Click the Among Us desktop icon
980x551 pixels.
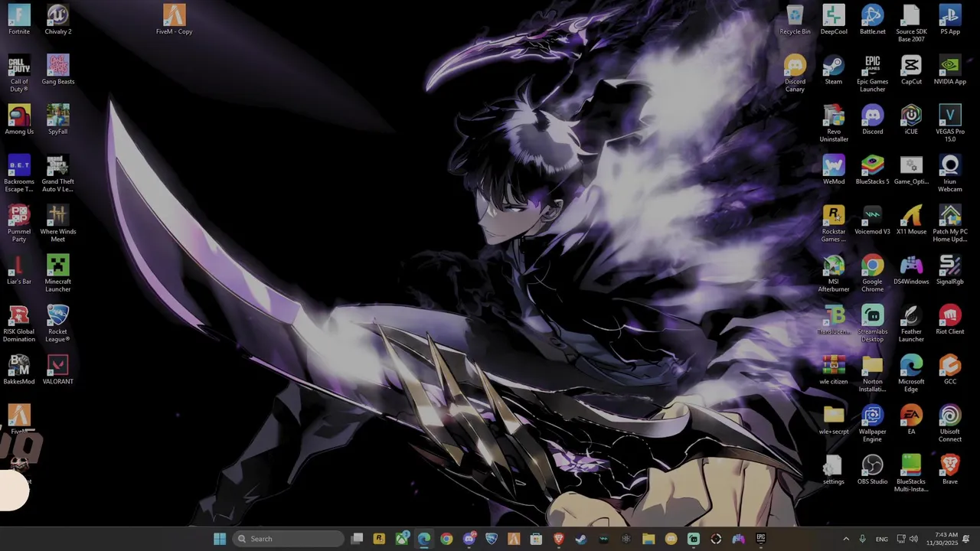19,119
